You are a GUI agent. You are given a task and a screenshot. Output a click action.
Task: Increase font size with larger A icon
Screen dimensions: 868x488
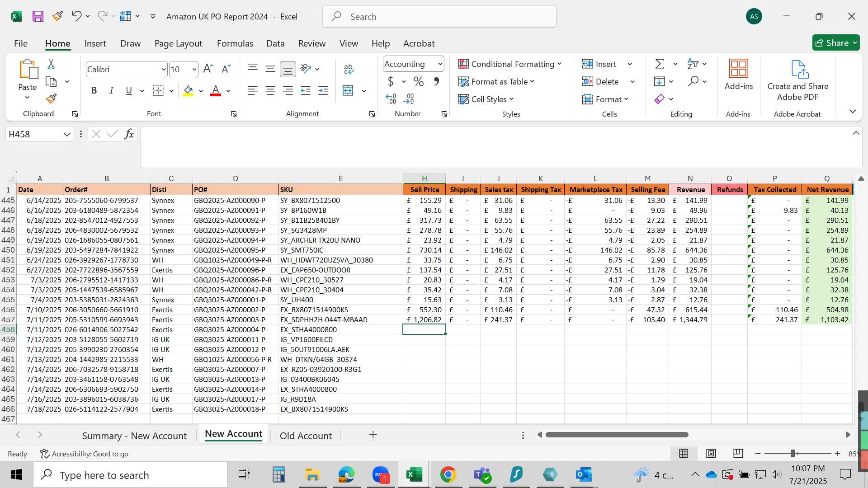(x=208, y=69)
